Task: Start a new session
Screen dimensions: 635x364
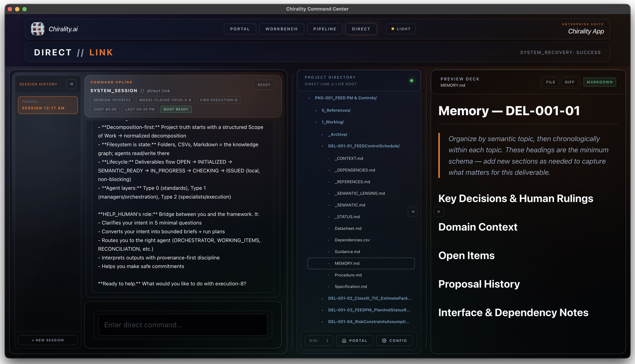Action: tap(48, 340)
